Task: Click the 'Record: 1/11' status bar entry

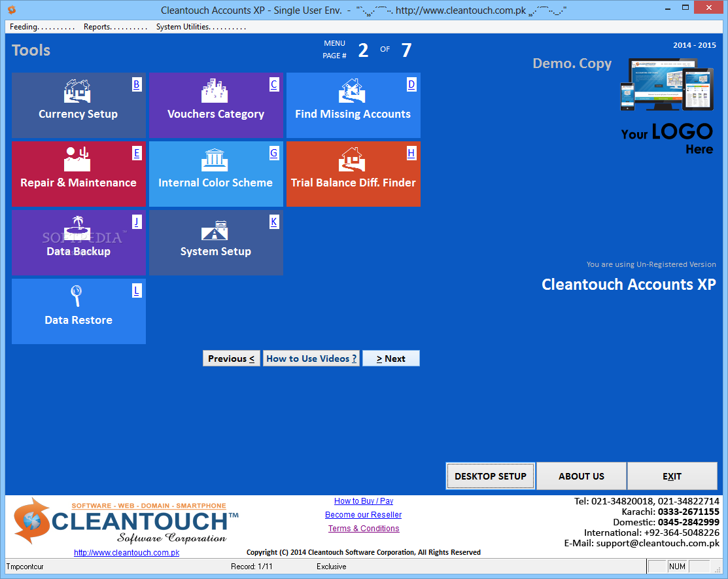Action: tap(252, 567)
